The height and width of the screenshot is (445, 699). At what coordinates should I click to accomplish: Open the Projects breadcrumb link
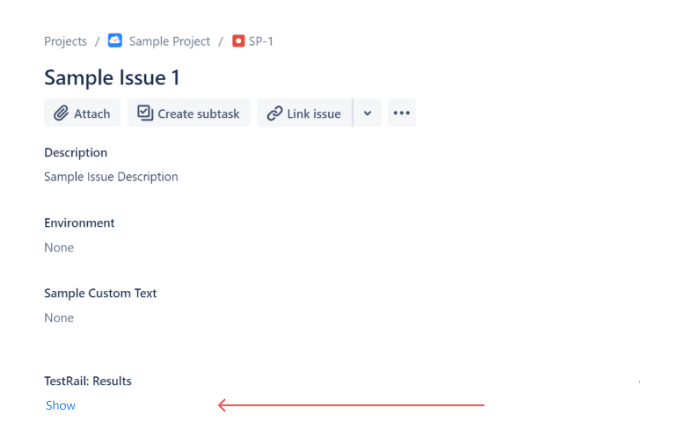(65, 41)
